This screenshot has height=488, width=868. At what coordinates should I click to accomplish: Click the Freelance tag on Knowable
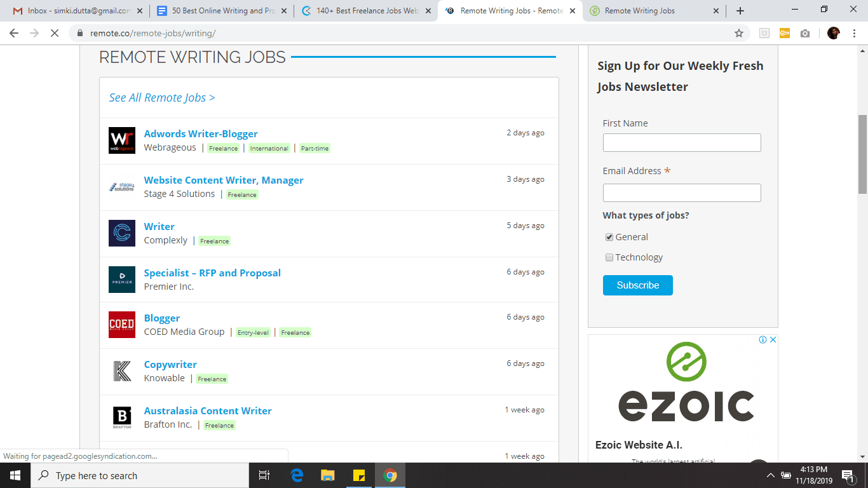tap(212, 379)
